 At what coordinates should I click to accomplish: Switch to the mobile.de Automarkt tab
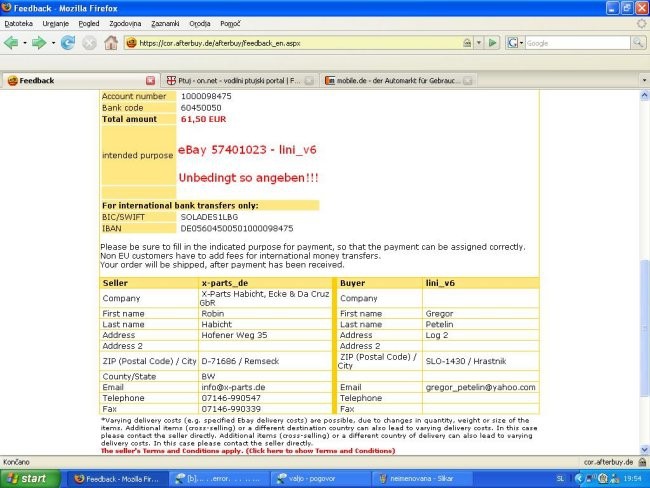pos(399,80)
